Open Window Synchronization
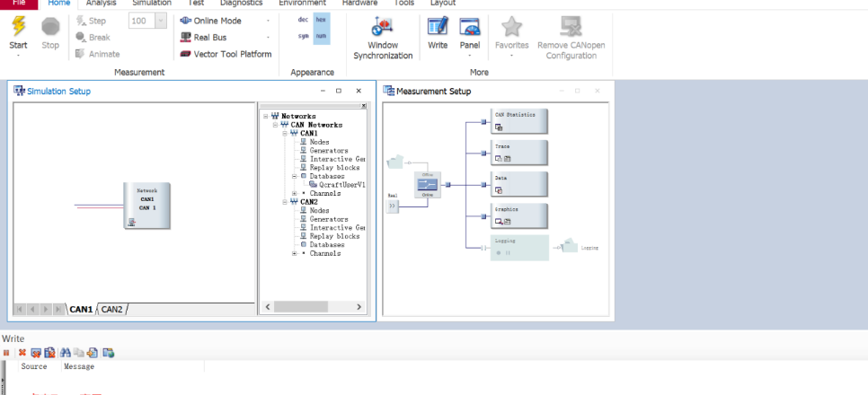Image resolution: width=868 pixels, height=395 pixels. [383, 38]
